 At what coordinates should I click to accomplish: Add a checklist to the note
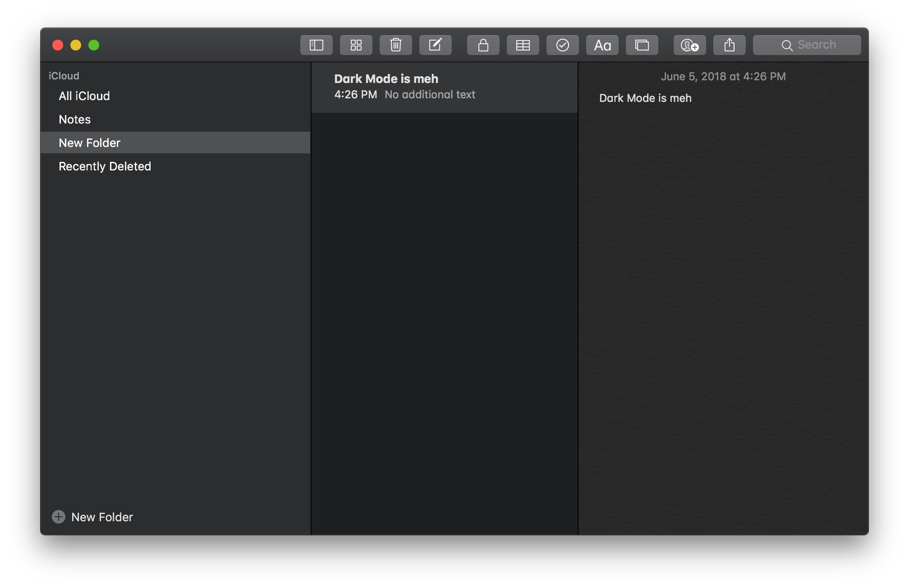point(562,45)
